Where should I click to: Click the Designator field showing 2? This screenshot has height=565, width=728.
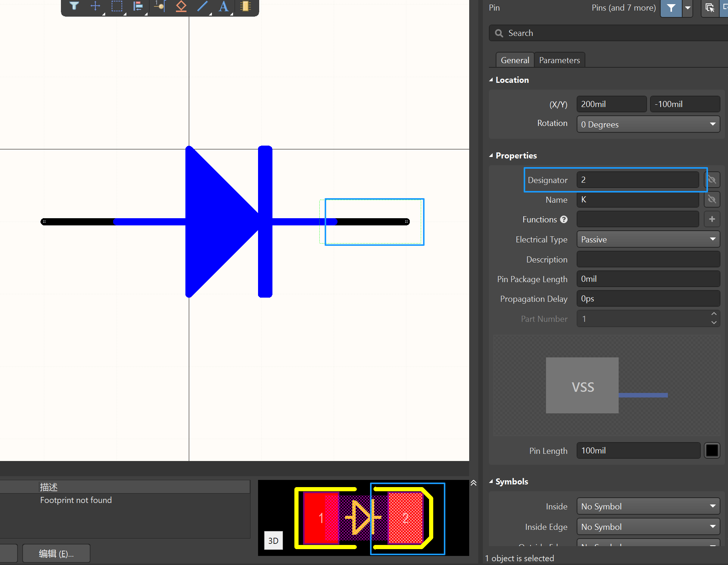[638, 180]
